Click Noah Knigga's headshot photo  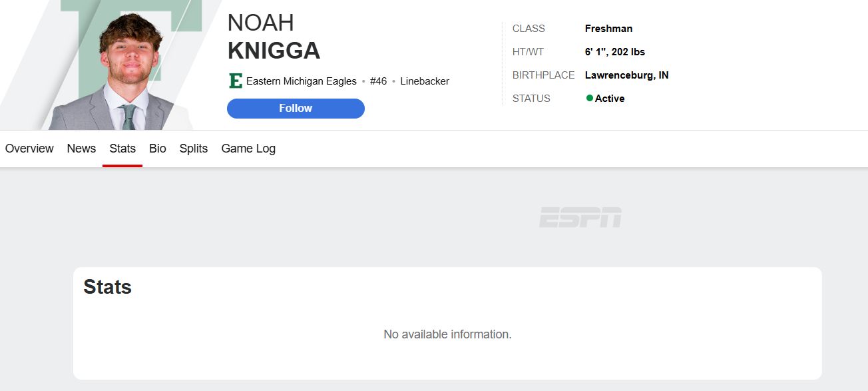130,70
